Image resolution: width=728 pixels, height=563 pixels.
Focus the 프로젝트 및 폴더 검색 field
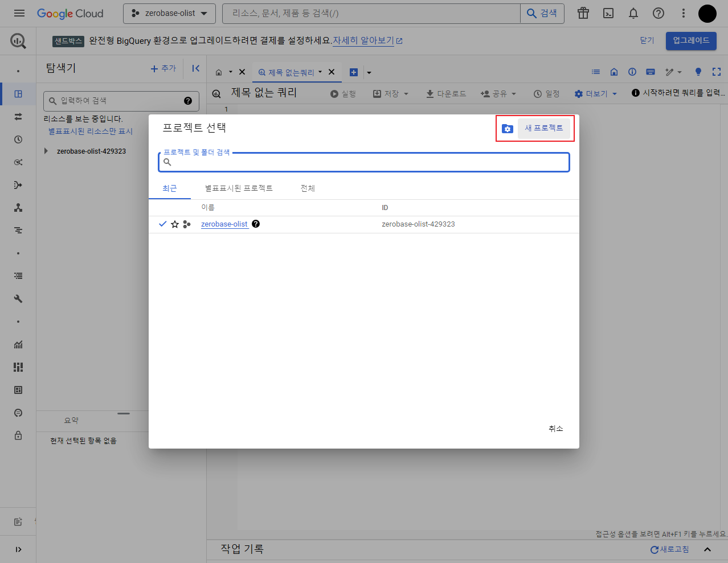click(x=364, y=162)
